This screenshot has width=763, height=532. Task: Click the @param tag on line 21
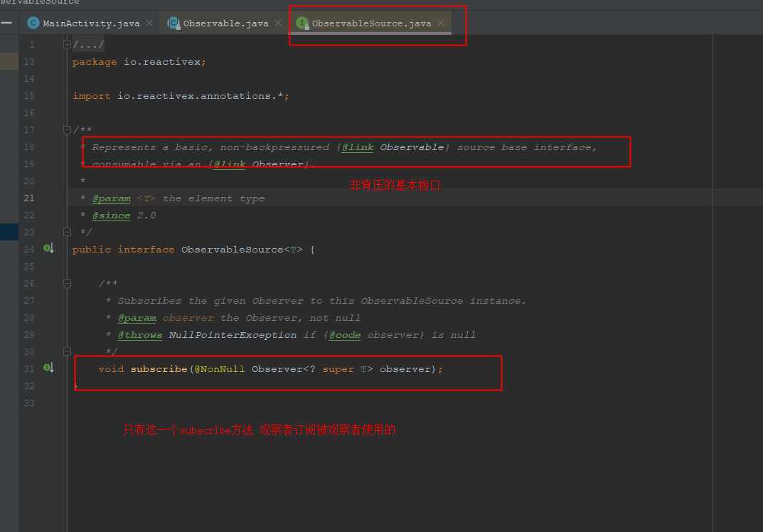click(x=112, y=198)
